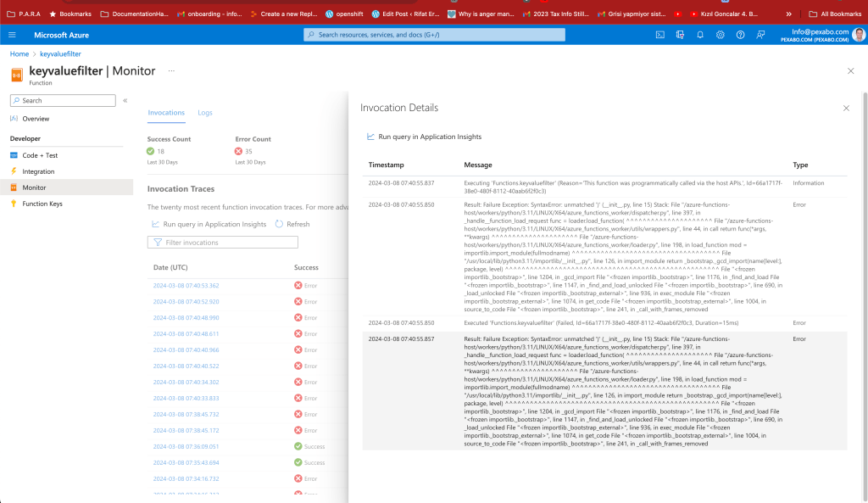Open invocation 2024-03-08 07:40:40.966
868x503 pixels.
[x=186, y=350]
